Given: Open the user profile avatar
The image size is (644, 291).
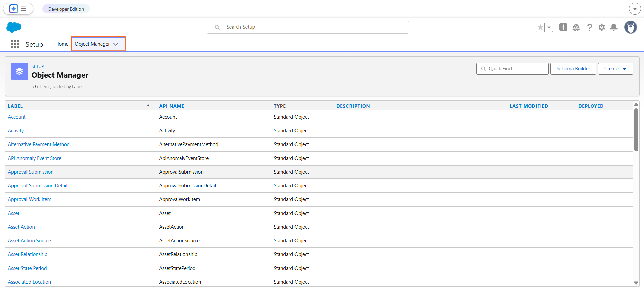Looking at the screenshot, I should pyautogui.click(x=631, y=27).
